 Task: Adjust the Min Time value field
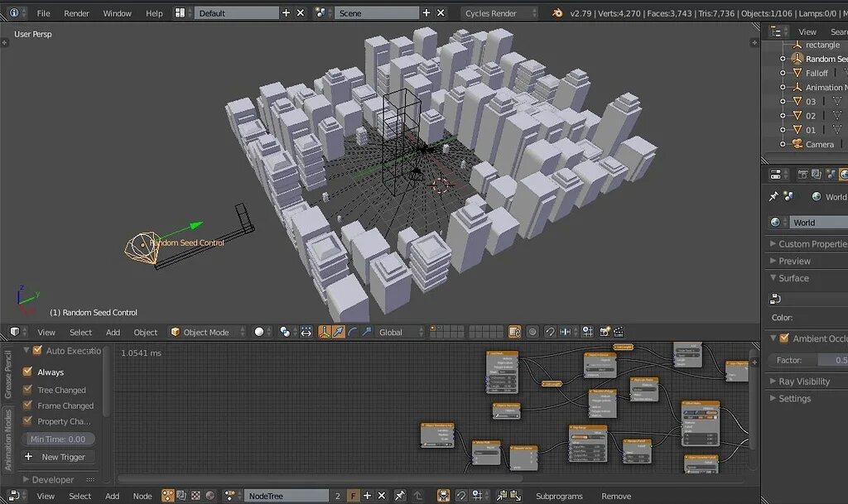click(x=59, y=439)
